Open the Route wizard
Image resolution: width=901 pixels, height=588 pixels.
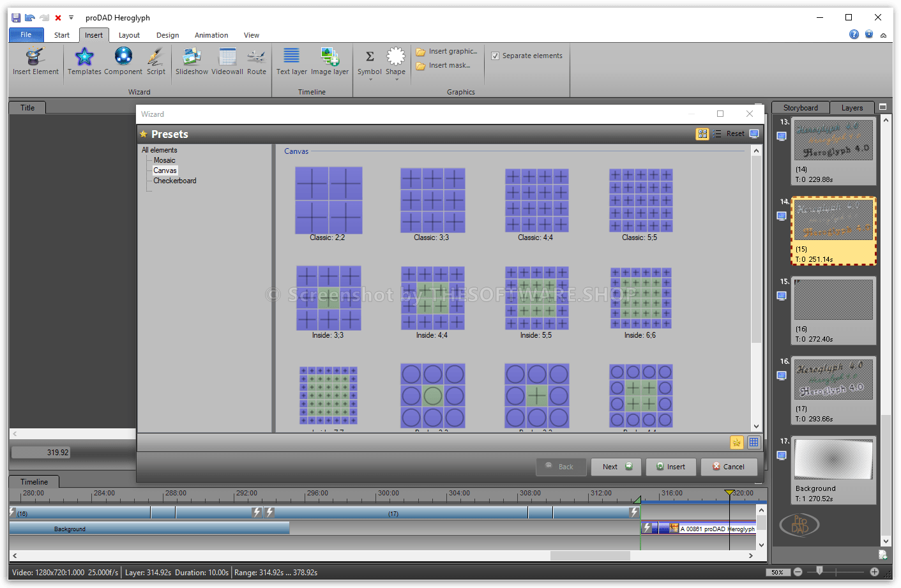tap(257, 57)
